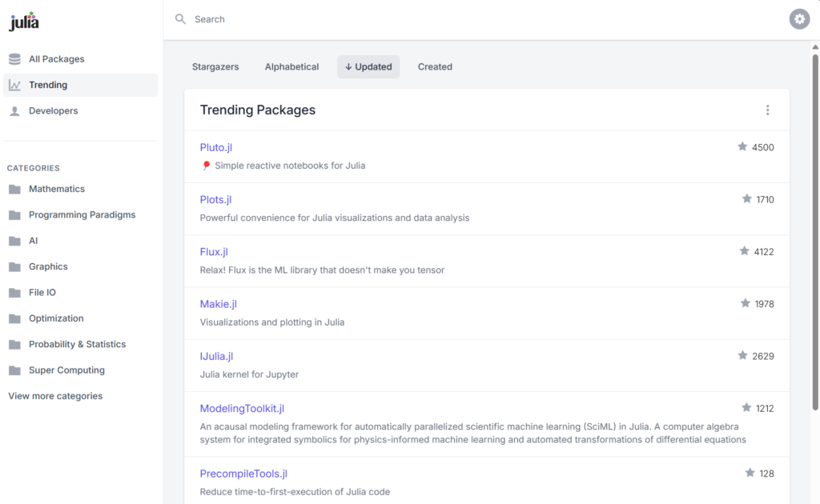Click the red balloon icon under Pluto.jl
The width and height of the screenshot is (820, 504).
206,166
